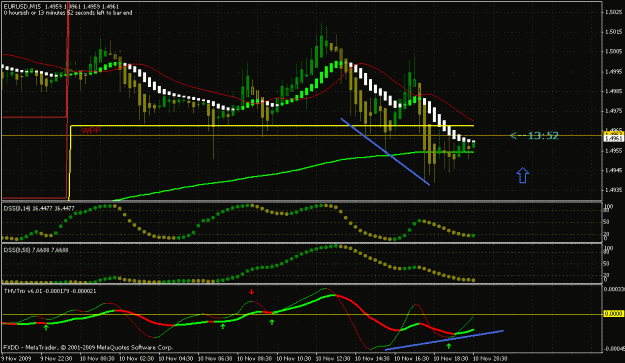
Task: Select the hollow blue up arrow object
Action: (523, 175)
